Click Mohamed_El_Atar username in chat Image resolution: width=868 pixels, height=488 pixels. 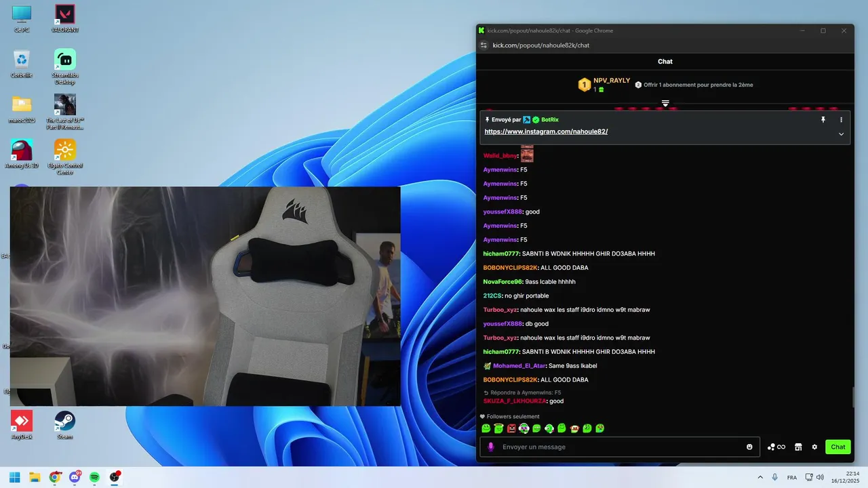519,365
